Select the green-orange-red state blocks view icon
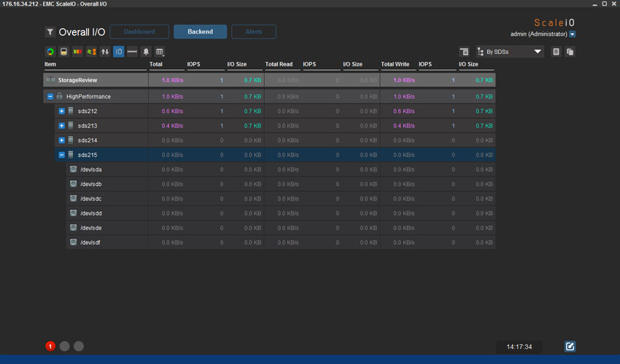The height and width of the screenshot is (364, 620). click(77, 52)
